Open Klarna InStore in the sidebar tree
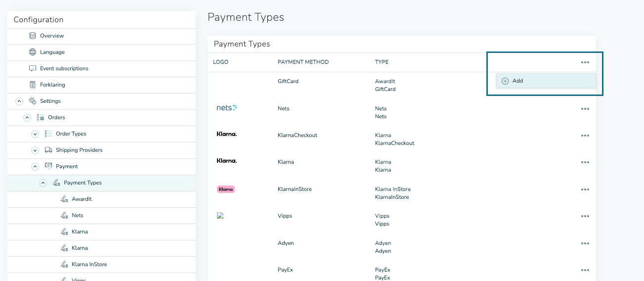The height and width of the screenshot is (281, 644). [x=89, y=264]
